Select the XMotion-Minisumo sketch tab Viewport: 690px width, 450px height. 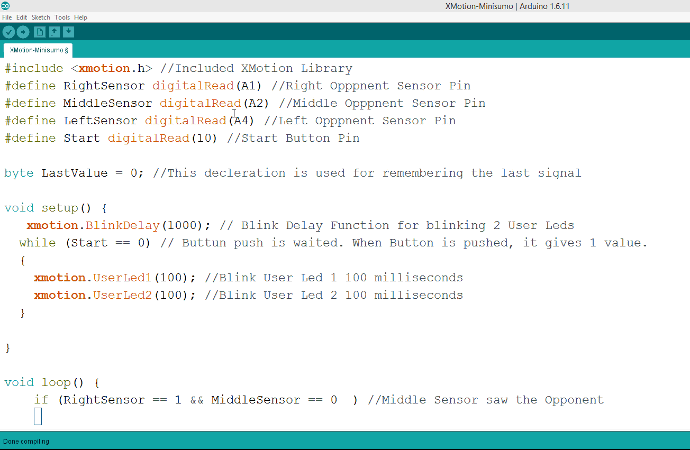point(37,49)
